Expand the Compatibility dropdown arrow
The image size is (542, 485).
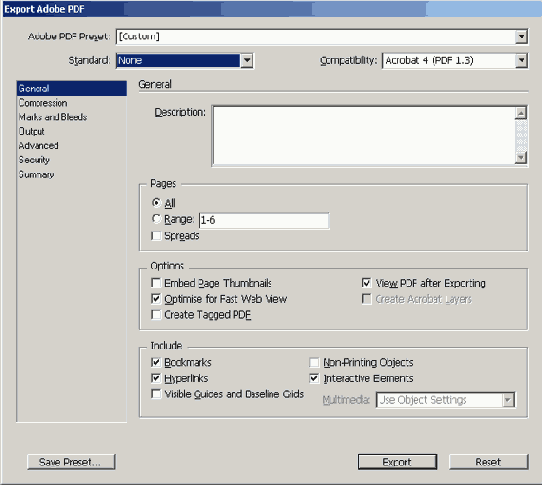pos(521,61)
